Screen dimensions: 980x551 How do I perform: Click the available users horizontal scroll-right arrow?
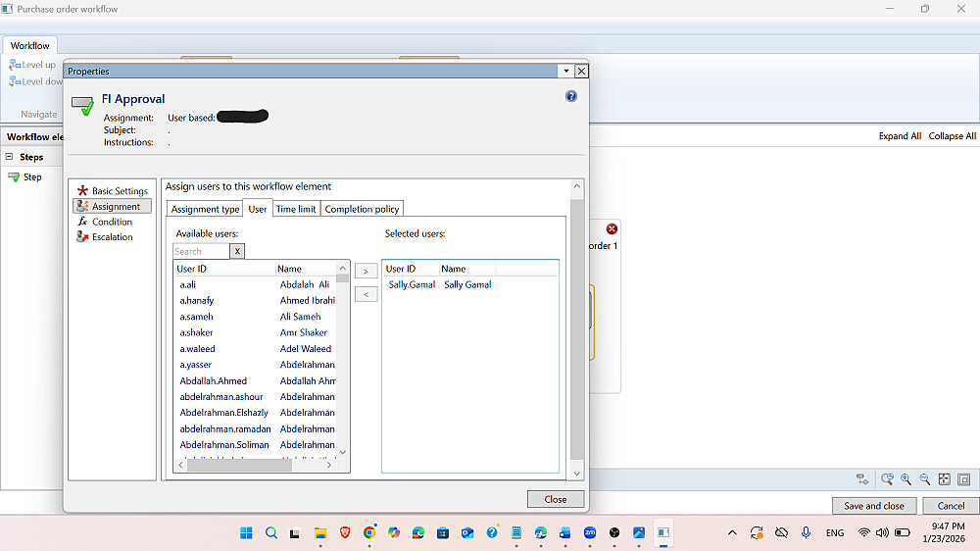pyautogui.click(x=329, y=465)
